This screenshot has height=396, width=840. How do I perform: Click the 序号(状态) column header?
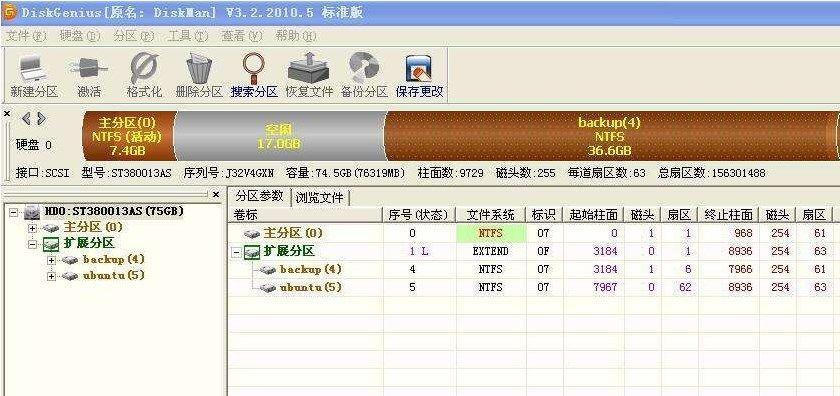click(x=419, y=215)
